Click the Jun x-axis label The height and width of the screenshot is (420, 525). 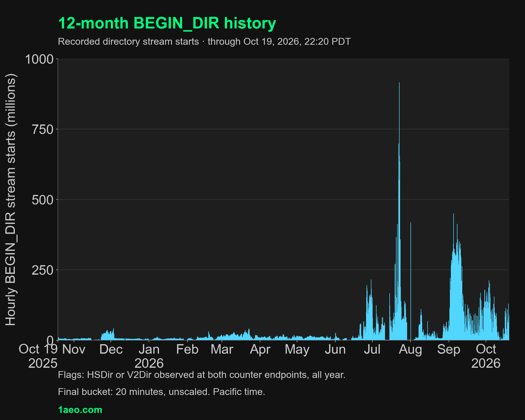point(335,349)
